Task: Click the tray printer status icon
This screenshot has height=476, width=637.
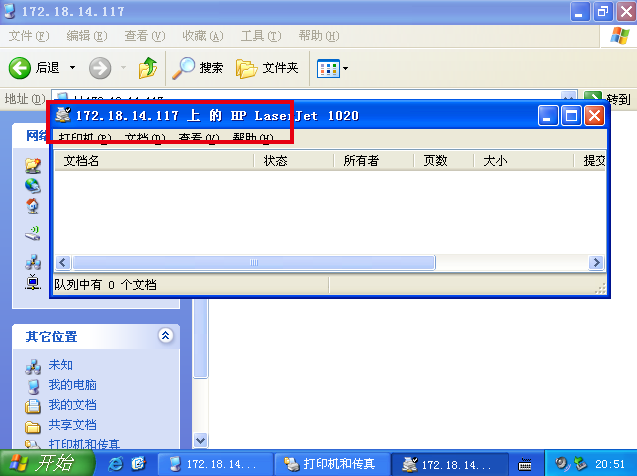Action: [580, 463]
